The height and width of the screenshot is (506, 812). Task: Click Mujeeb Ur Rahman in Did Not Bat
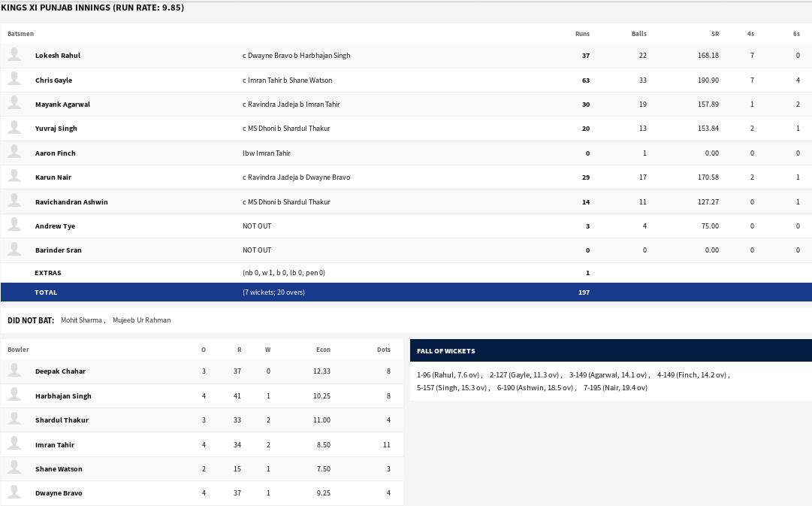(x=141, y=320)
